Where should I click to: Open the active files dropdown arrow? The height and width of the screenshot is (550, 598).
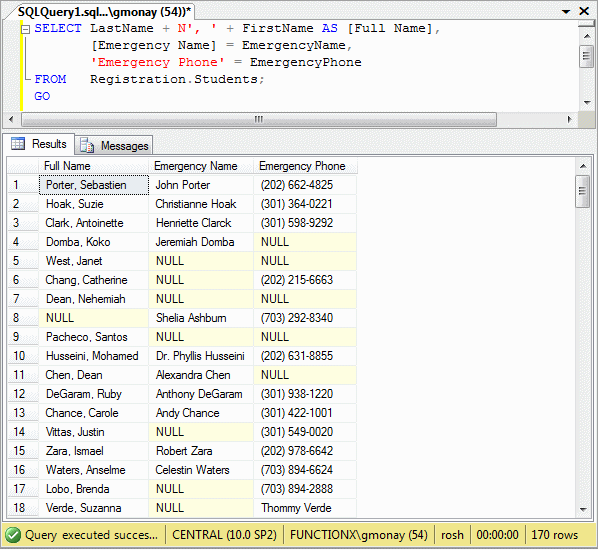pyautogui.click(x=566, y=12)
